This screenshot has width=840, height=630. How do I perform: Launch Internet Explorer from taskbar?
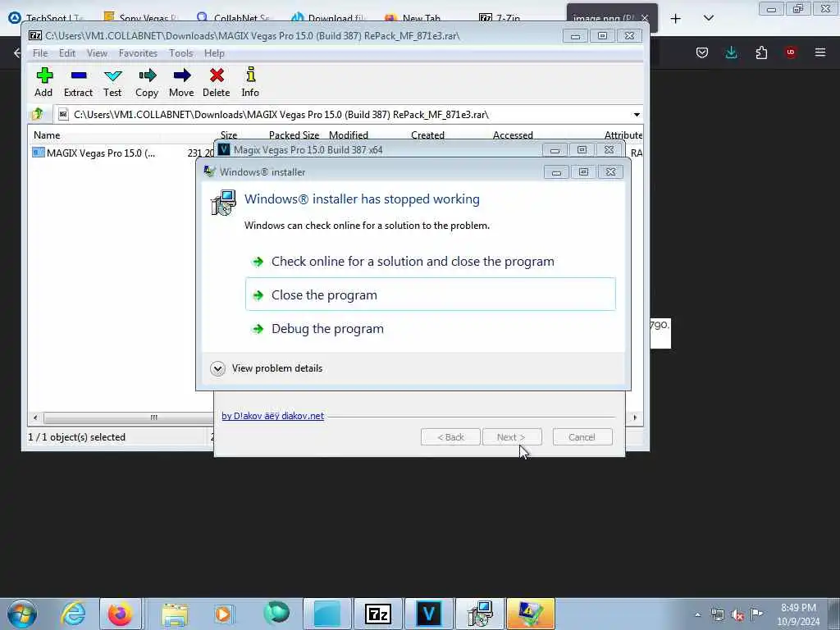(x=73, y=614)
